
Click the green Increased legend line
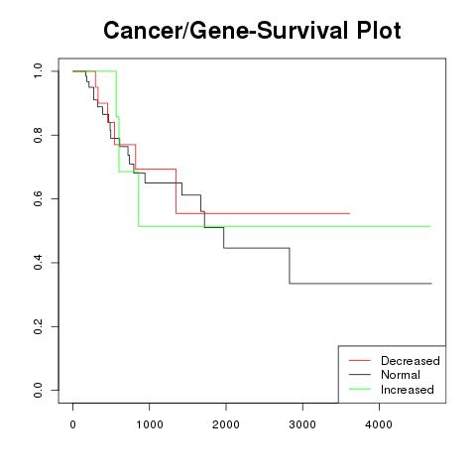point(360,389)
